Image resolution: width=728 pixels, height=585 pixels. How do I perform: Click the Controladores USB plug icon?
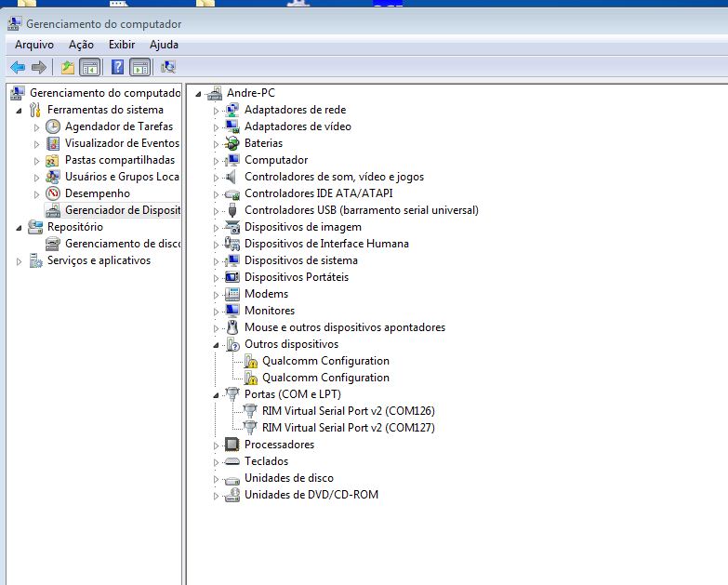tap(232, 210)
